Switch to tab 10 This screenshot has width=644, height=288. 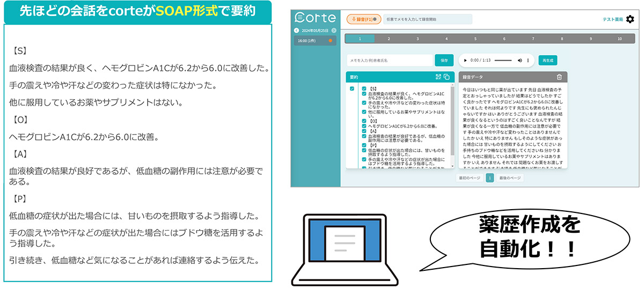(620, 39)
